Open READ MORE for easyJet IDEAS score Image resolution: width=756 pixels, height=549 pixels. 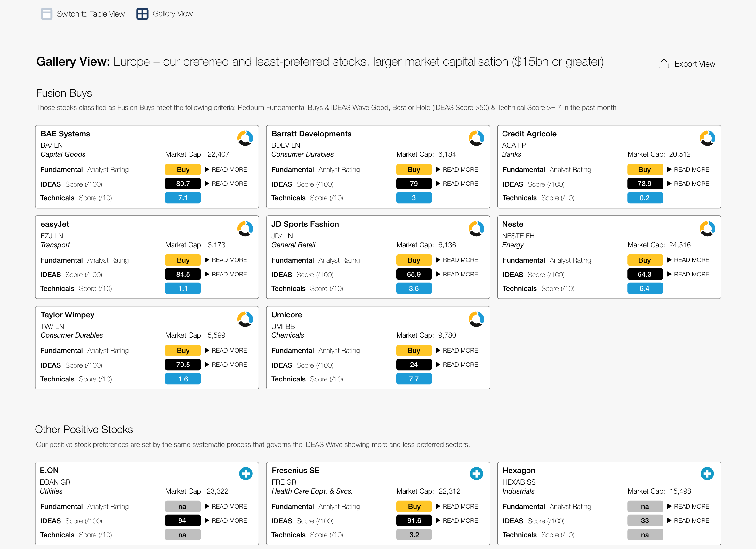(x=226, y=274)
